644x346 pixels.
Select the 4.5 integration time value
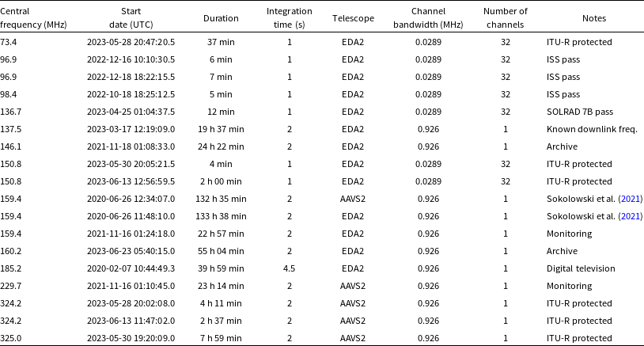(x=289, y=268)
